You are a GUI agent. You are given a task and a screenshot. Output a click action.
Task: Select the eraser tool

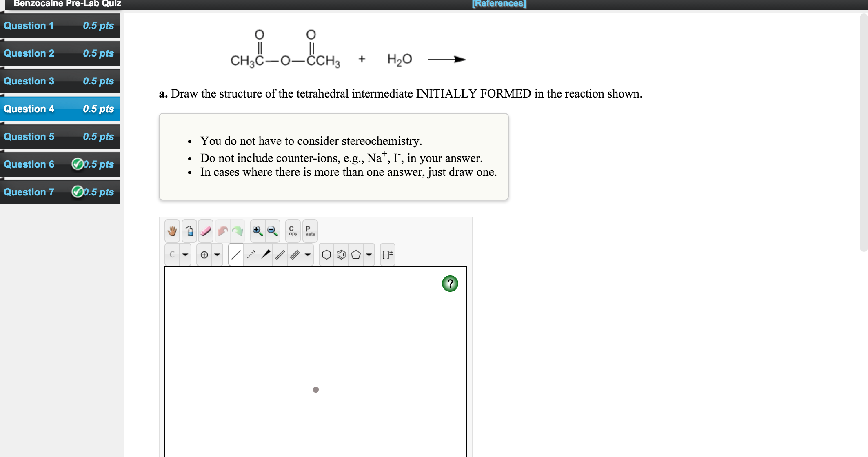click(206, 231)
